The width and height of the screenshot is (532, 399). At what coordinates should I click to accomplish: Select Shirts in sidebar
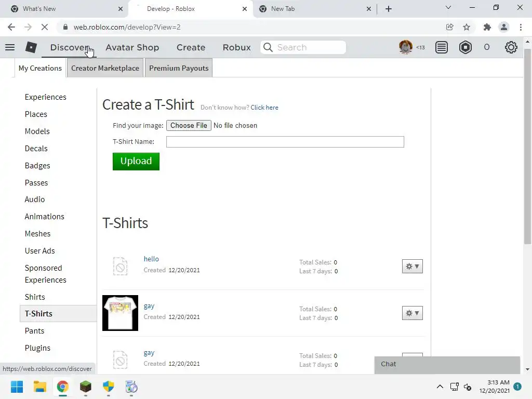tap(35, 297)
